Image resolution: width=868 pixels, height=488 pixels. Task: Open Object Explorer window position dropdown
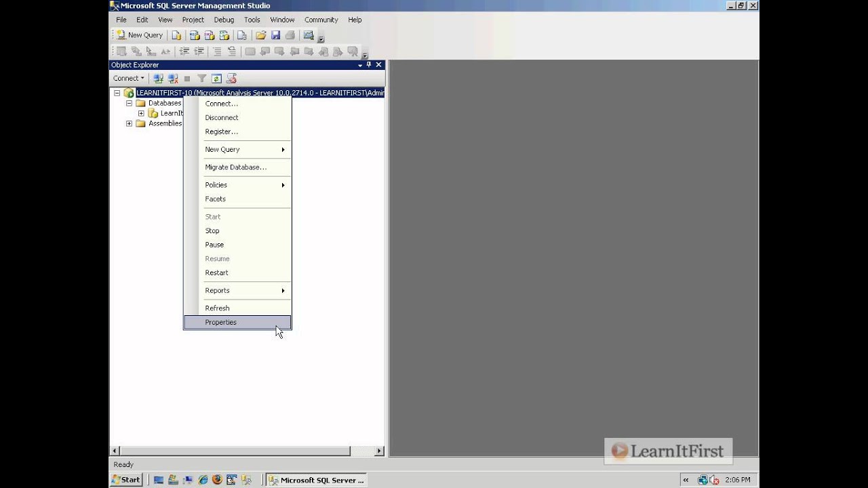360,65
